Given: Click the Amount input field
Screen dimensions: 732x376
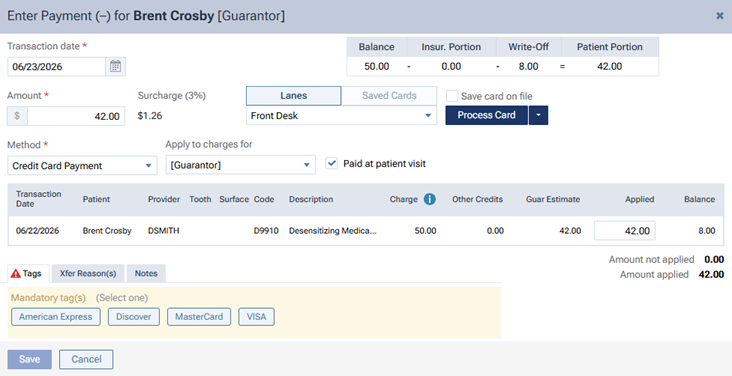Looking at the screenshot, I should 76,116.
